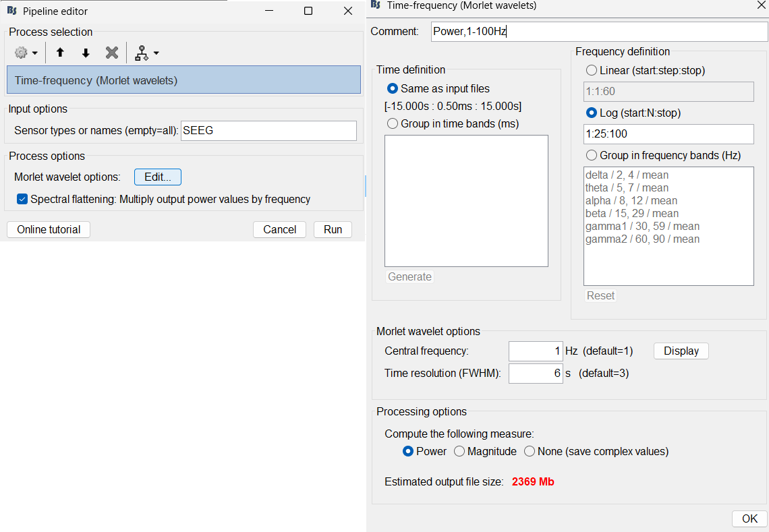Click Edit button for Morlet wavelet options
This screenshot has height=532, width=769.
coord(158,177)
